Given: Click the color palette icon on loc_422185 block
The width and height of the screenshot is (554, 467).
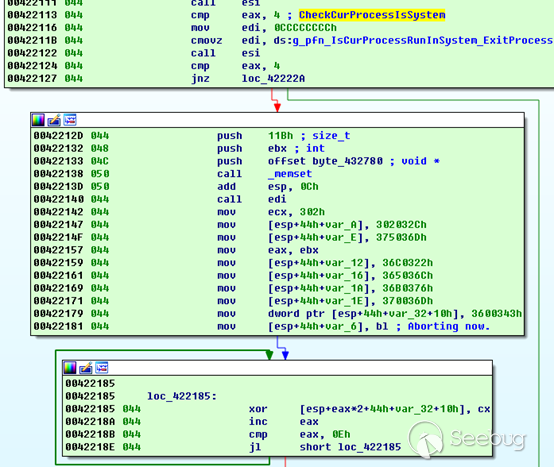Looking at the screenshot, I should pyautogui.click(x=70, y=368).
